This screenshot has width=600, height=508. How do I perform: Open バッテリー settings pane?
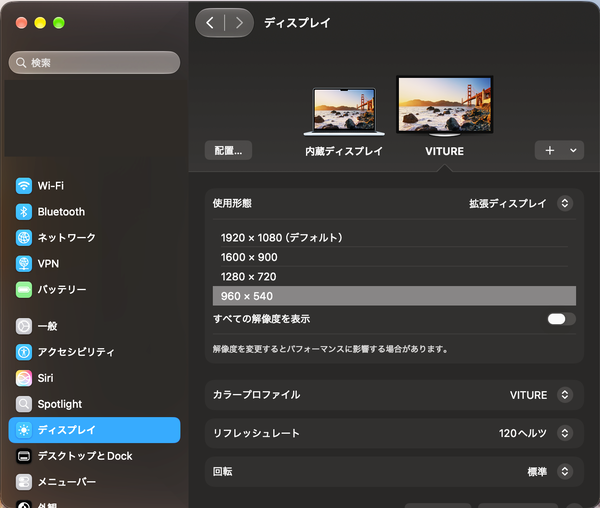pyautogui.click(x=94, y=290)
